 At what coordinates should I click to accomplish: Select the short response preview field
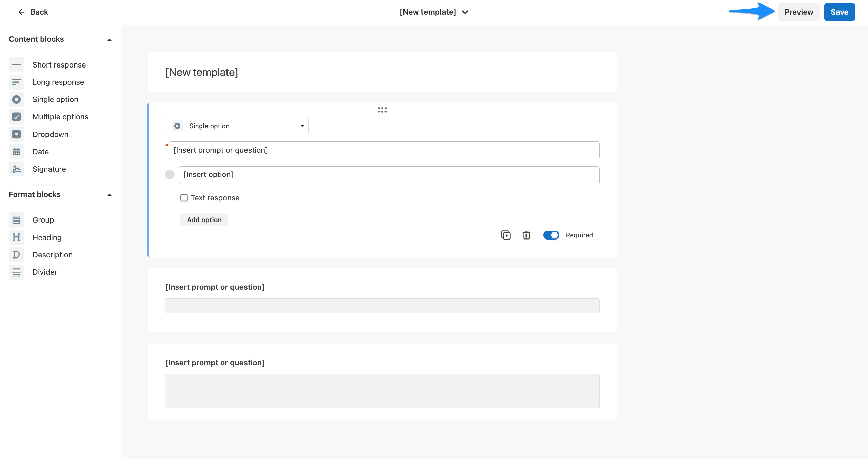click(x=382, y=306)
